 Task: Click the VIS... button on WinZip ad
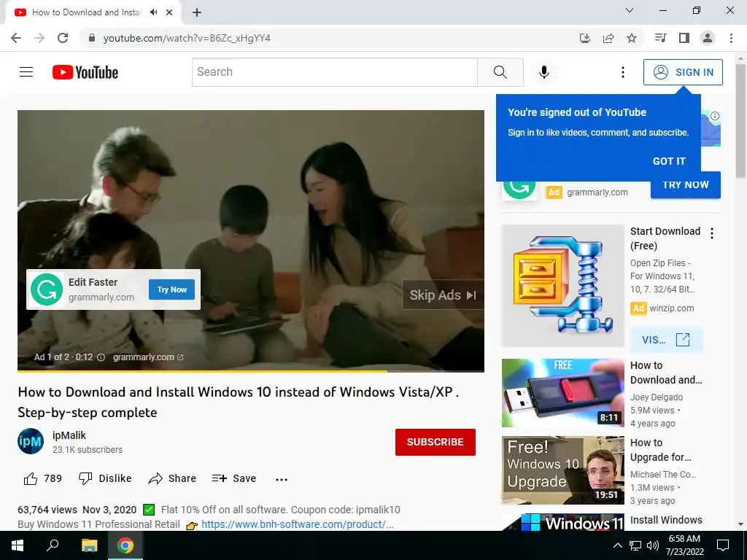pos(666,340)
